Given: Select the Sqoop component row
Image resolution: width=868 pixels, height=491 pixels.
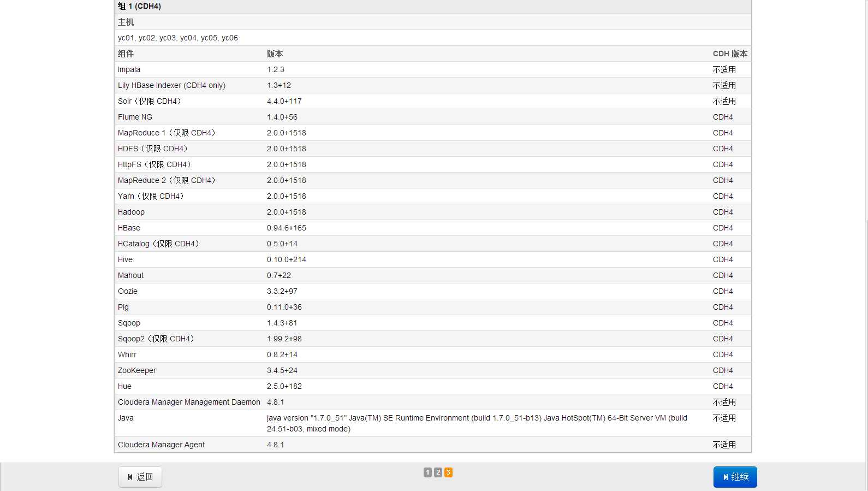Looking at the screenshot, I should (x=433, y=323).
